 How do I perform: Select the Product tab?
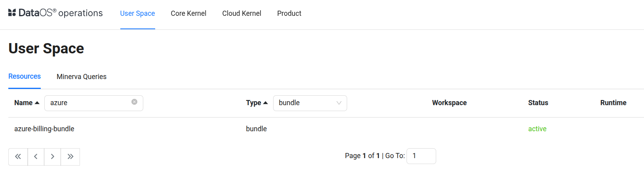click(289, 13)
